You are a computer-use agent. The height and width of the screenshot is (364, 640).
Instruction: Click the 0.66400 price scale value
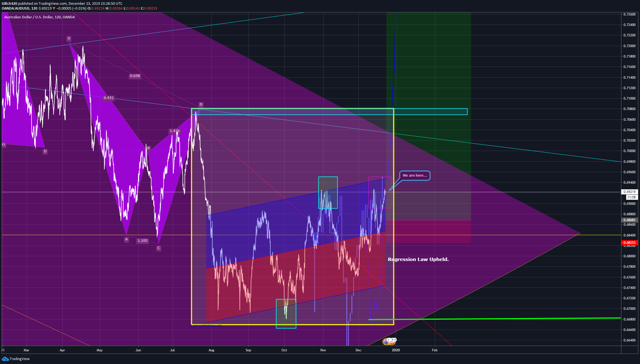pyautogui.click(x=630, y=340)
